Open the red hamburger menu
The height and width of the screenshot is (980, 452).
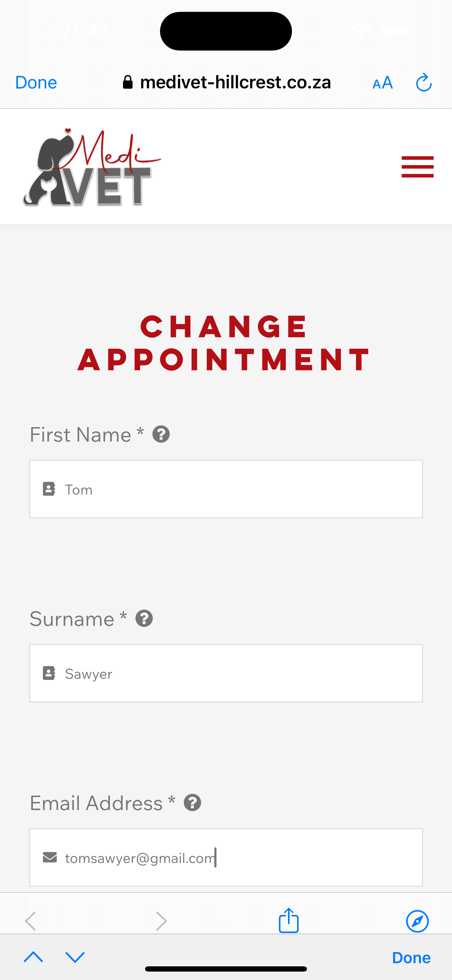coord(417,166)
